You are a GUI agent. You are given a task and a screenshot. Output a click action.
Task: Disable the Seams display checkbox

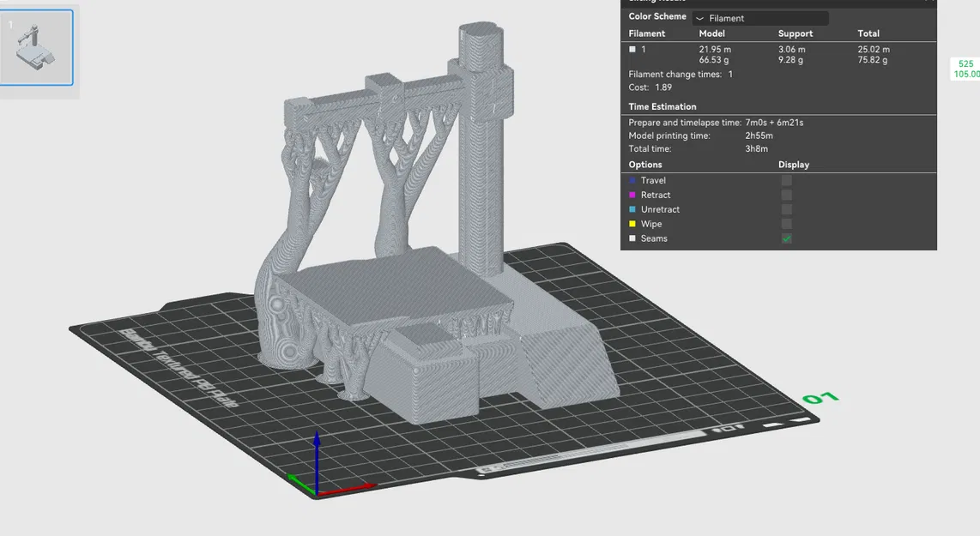[786, 238]
